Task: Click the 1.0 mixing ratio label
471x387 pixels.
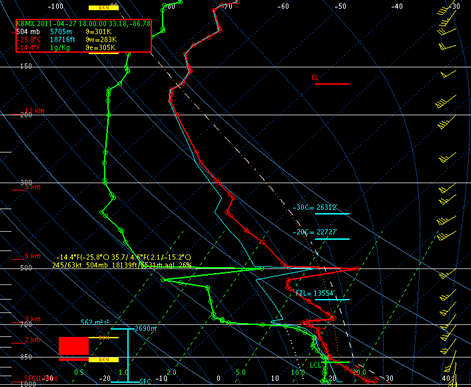Action: (x=123, y=372)
